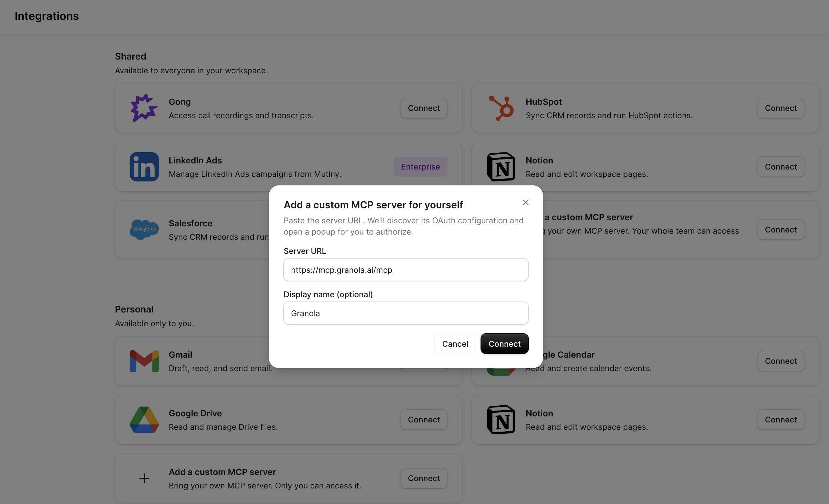Connect the Gong integration
This screenshot has width=829, height=504.
pos(424,108)
